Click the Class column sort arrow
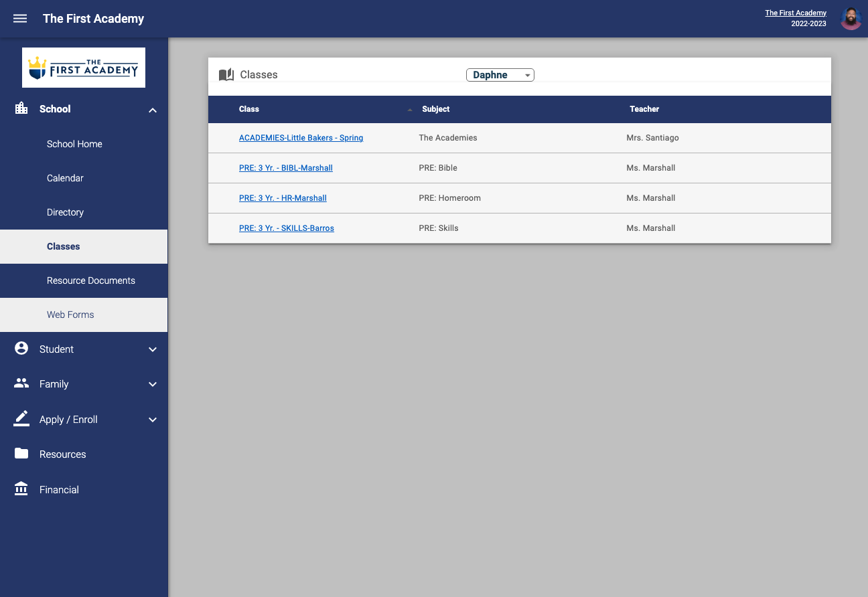Image resolution: width=868 pixels, height=597 pixels. coord(410,110)
